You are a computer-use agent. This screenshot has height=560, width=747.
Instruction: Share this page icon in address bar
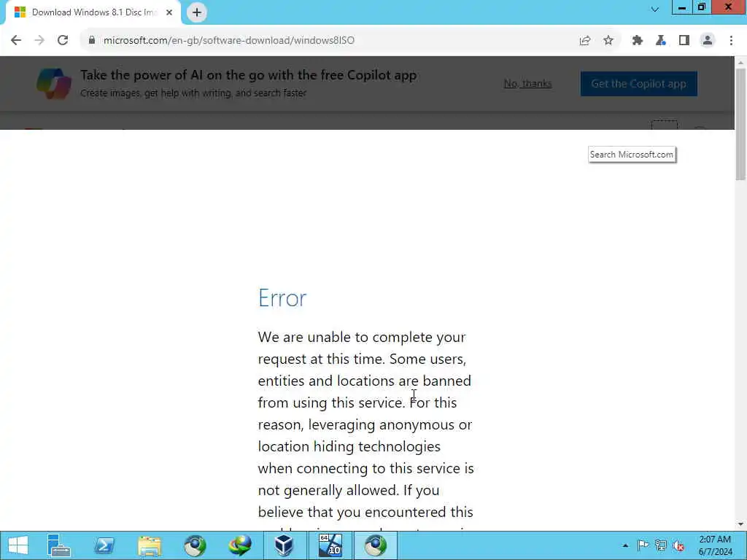(585, 41)
